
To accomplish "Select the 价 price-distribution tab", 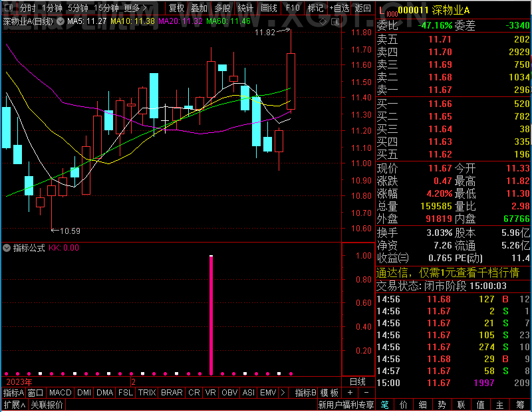I will [404, 405].
